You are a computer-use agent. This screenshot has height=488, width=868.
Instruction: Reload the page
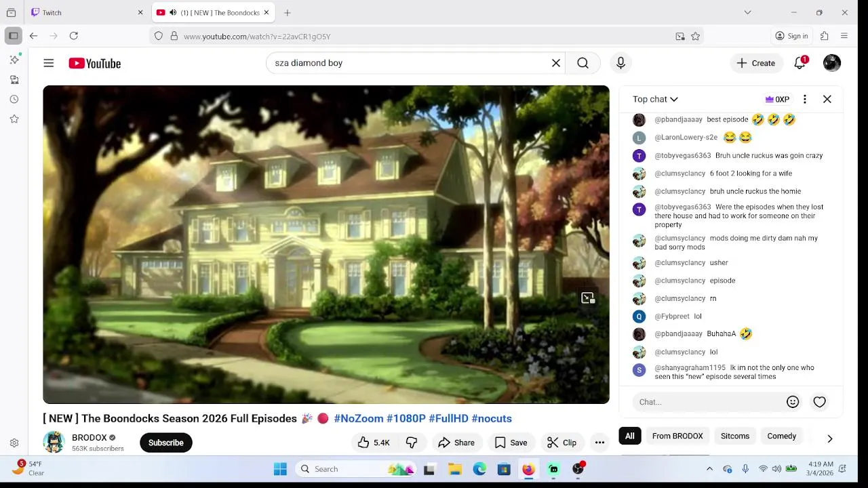(x=74, y=36)
